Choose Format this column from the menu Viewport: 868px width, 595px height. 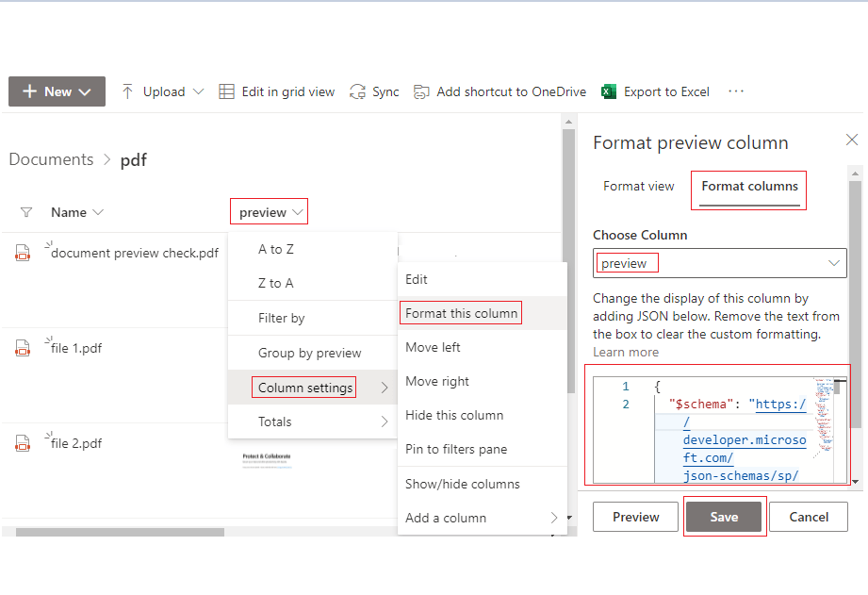pos(460,312)
